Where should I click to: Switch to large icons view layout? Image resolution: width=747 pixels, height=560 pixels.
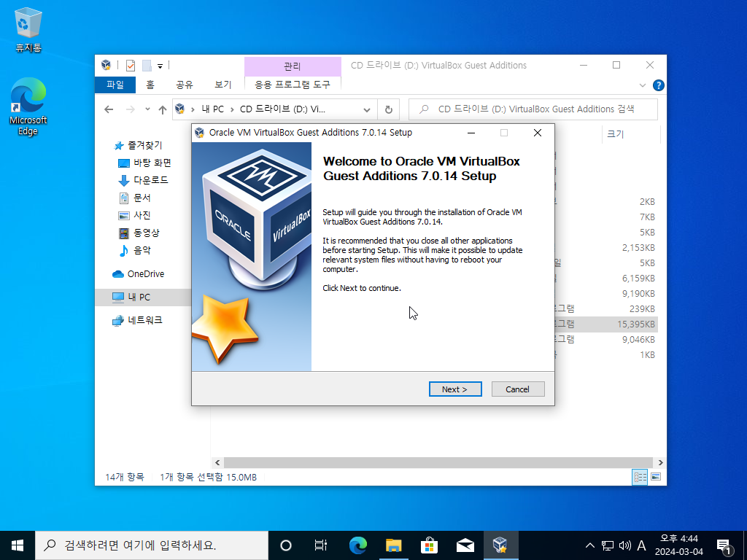pyautogui.click(x=656, y=477)
